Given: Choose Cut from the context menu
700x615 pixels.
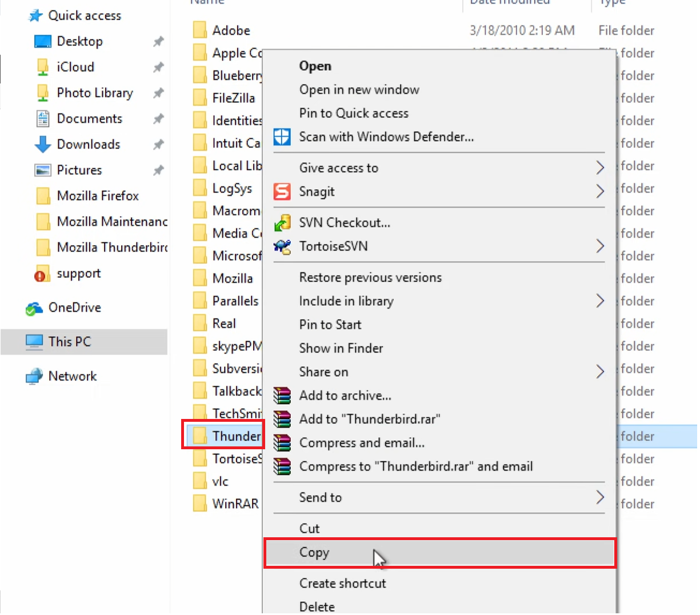Looking at the screenshot, I should [439, 529].
